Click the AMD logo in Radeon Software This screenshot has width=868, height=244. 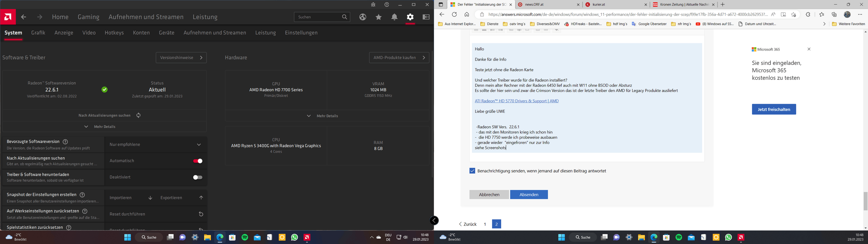pyautogui.click(x=8, y=17)
